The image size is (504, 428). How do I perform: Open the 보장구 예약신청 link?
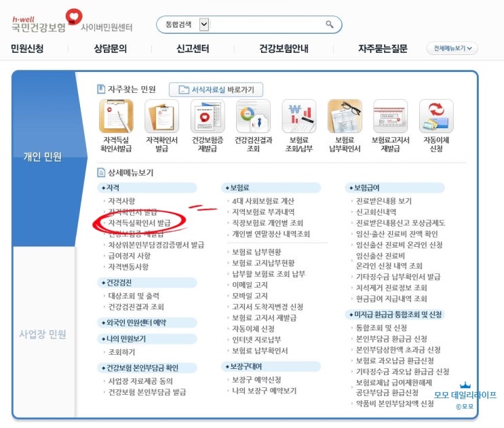[256, 380]
